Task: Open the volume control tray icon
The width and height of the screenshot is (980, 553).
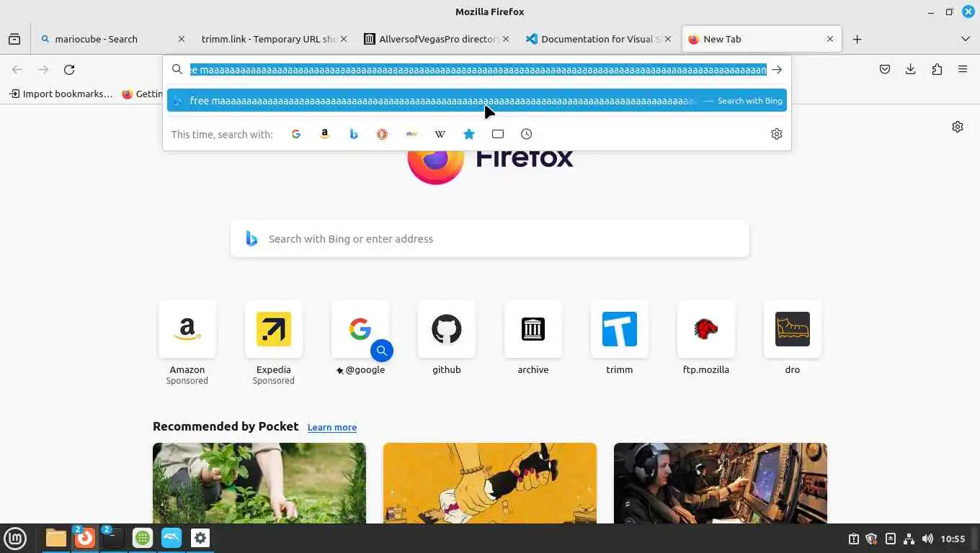Action: tap(927, 539)
